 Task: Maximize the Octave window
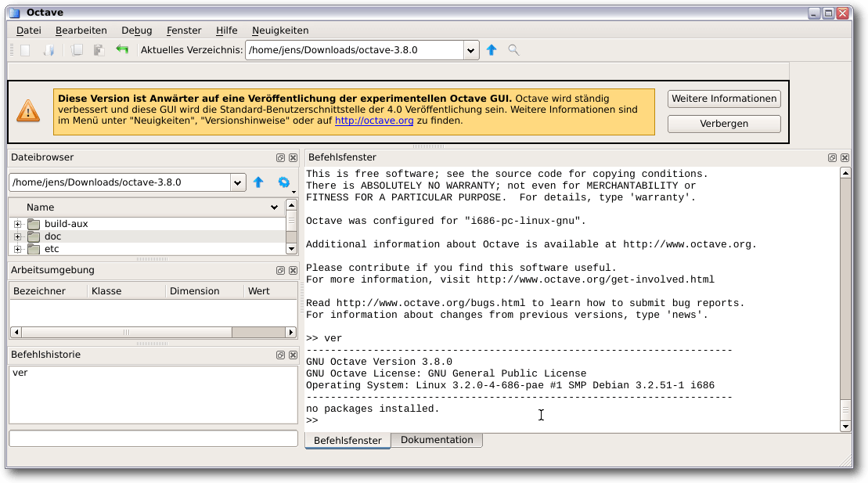pos(829,13)
